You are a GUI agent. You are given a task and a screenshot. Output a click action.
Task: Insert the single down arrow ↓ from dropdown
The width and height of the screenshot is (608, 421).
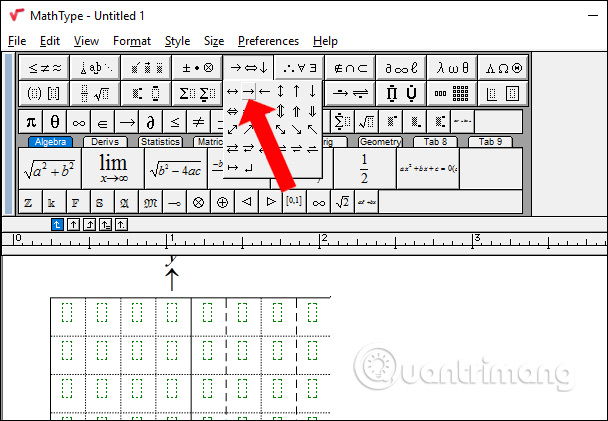tap(313, 92)
